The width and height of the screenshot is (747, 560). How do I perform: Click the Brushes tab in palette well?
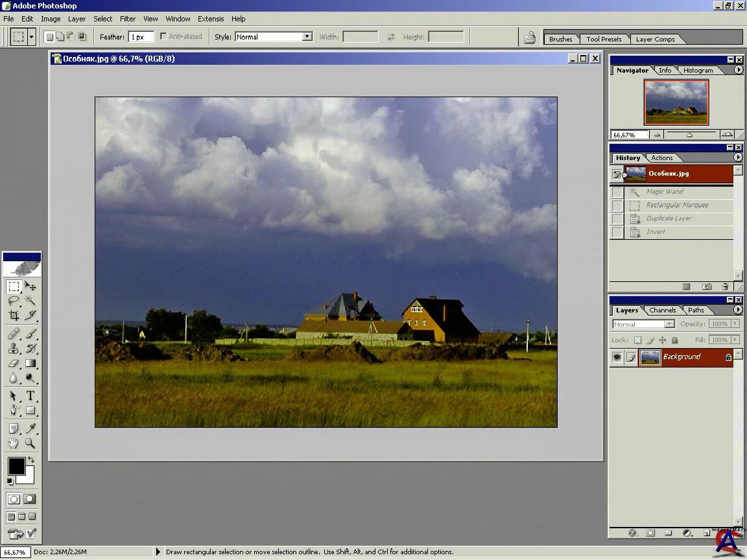click(560, 39)
